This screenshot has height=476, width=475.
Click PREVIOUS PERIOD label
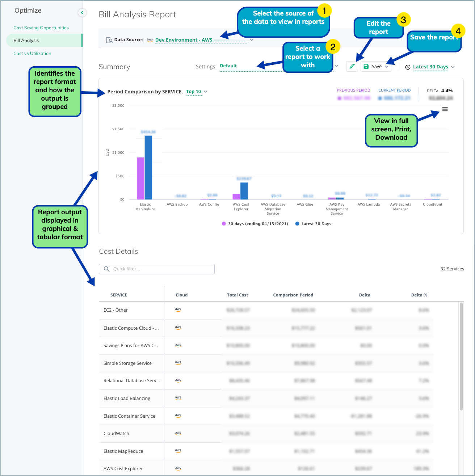[x=353, y=90]
